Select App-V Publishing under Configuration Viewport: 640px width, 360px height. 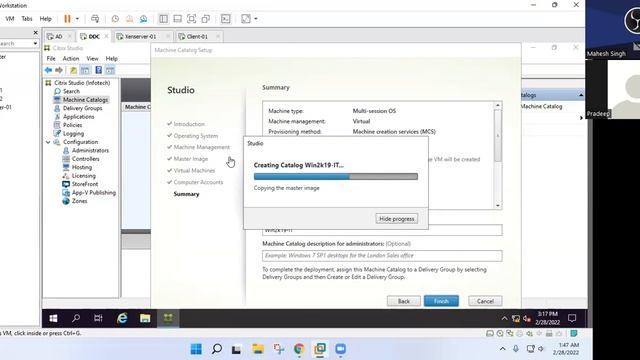click(x=93, y=193)
